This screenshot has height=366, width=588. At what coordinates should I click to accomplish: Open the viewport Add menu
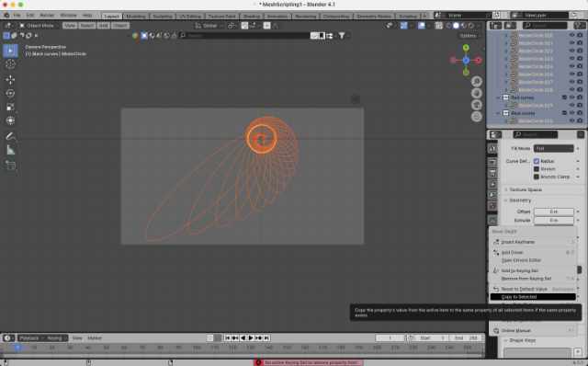click(x=104, y=26)
